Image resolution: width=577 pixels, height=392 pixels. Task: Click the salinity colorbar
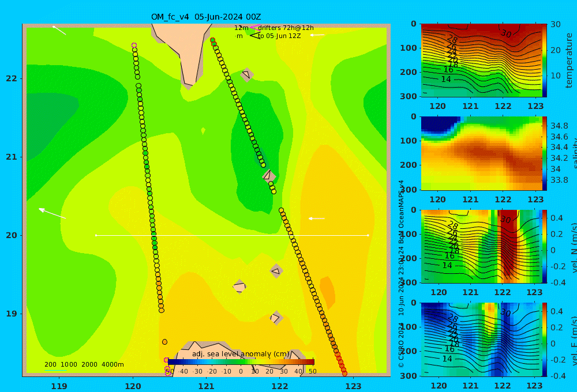pos(545,153)
